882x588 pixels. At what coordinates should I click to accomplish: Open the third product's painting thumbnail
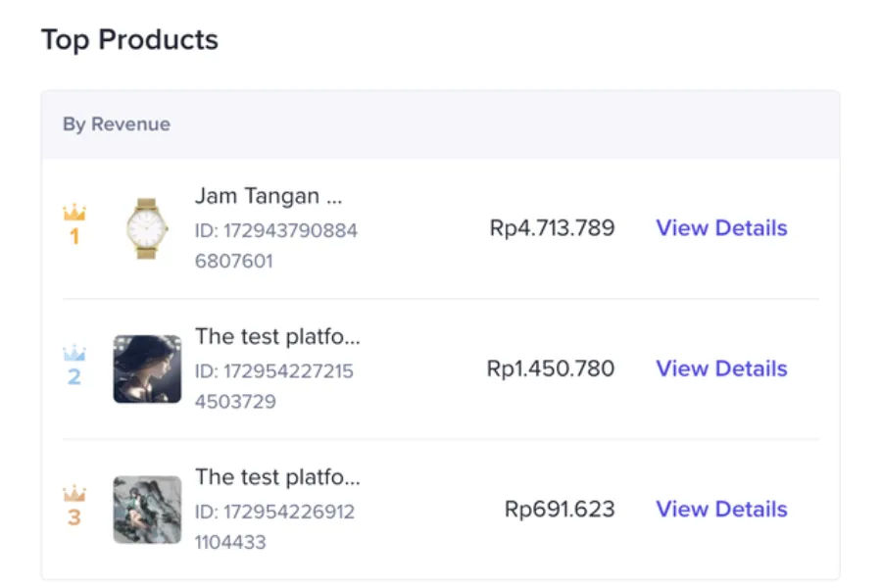(147, 510)
